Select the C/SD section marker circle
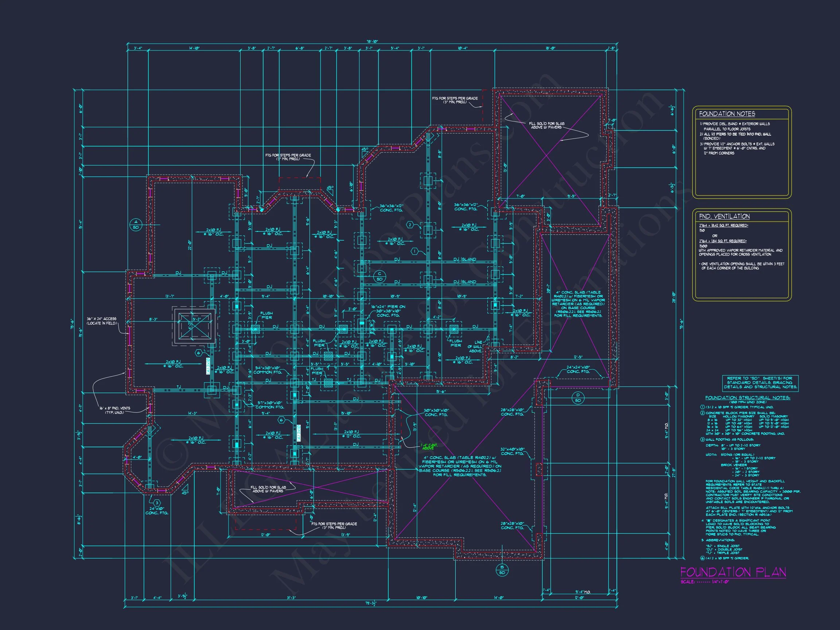Screen dimensions: 840x630 [x=379, y=276]
